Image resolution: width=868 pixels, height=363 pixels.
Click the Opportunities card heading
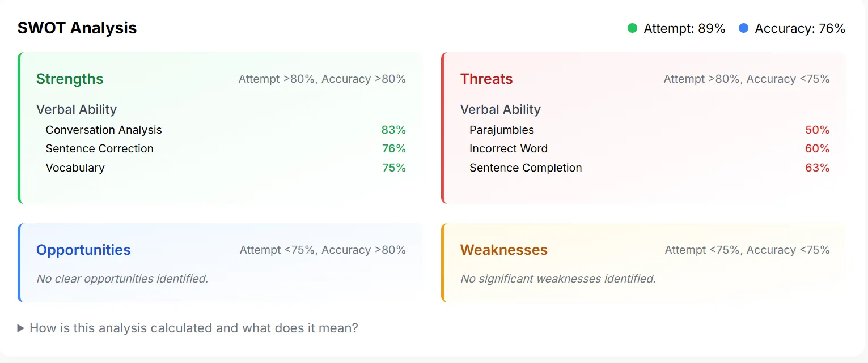83,250
